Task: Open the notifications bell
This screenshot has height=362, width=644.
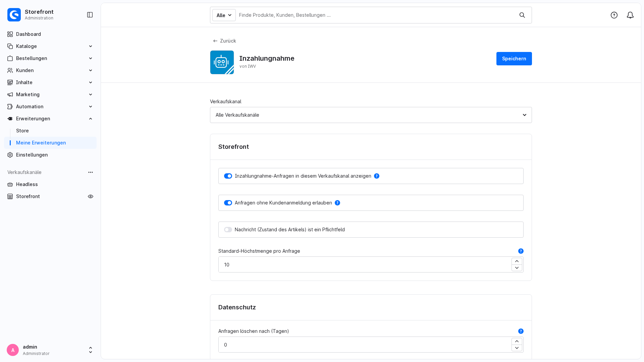Action: click(x=630, y=15)
